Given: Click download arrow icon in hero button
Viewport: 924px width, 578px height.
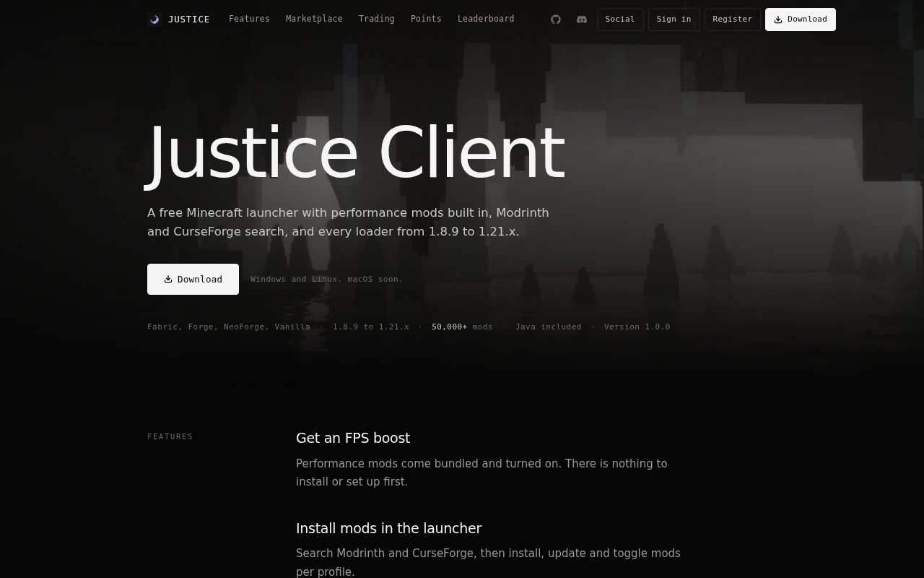Looking at the screenshot, I should [168, 279].
